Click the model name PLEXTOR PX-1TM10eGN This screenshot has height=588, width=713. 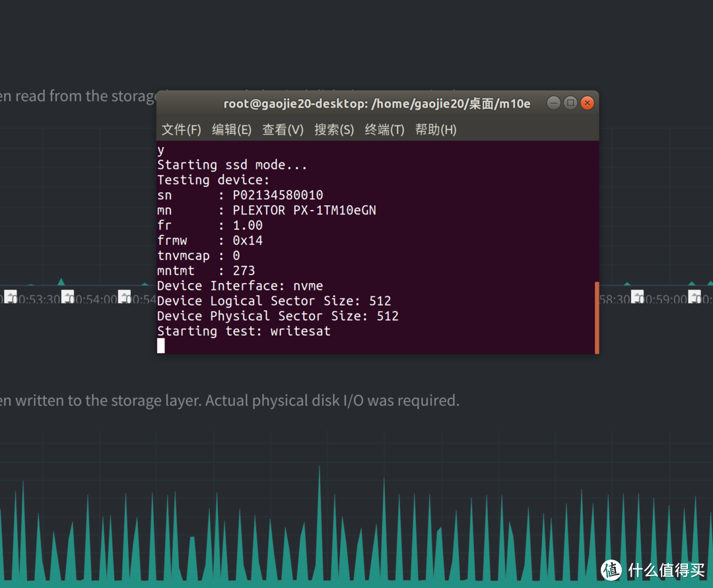[304, 211]
